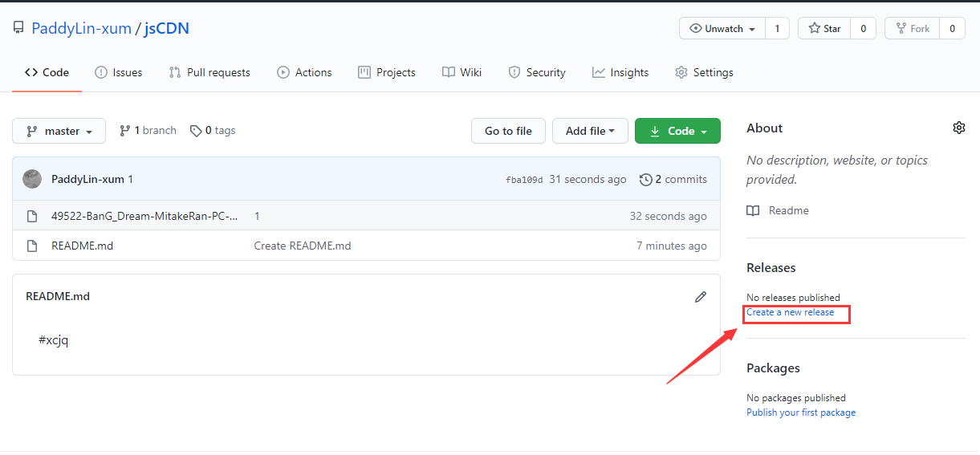Screen dimensions: 980x455
Task: Open the 2 commits history link
Action: coord(673,179)
